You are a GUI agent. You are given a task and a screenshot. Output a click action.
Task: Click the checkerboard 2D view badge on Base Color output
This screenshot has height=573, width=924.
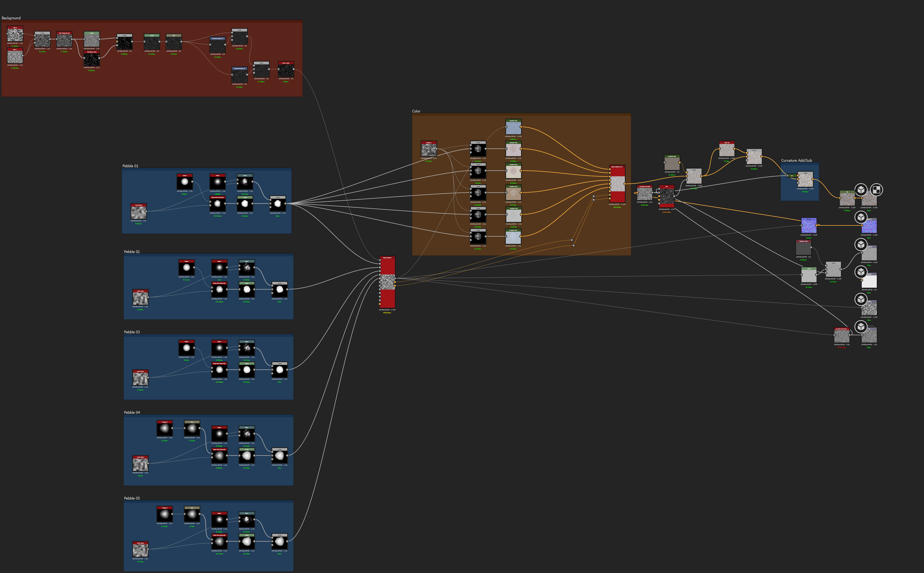(876, 189)
